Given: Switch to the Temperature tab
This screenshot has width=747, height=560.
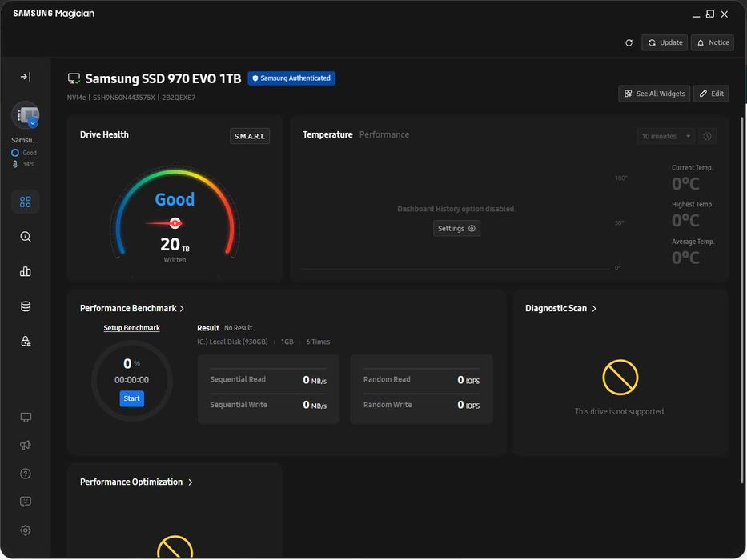Looking at the screenshot, I should [x=327, y=134].
